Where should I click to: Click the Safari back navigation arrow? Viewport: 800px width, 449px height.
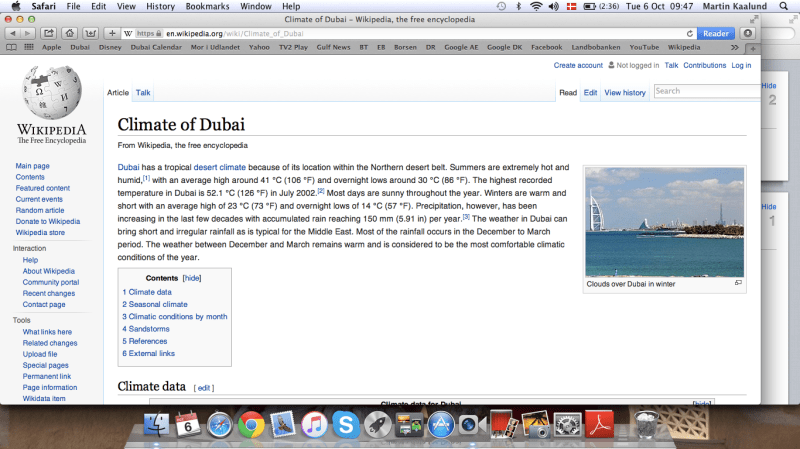pos(11,33)
